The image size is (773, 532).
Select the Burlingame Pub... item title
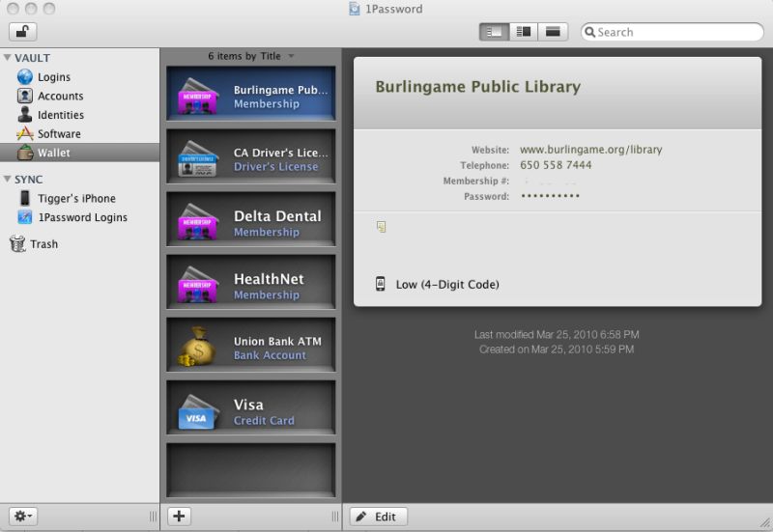tap(280, 90)
